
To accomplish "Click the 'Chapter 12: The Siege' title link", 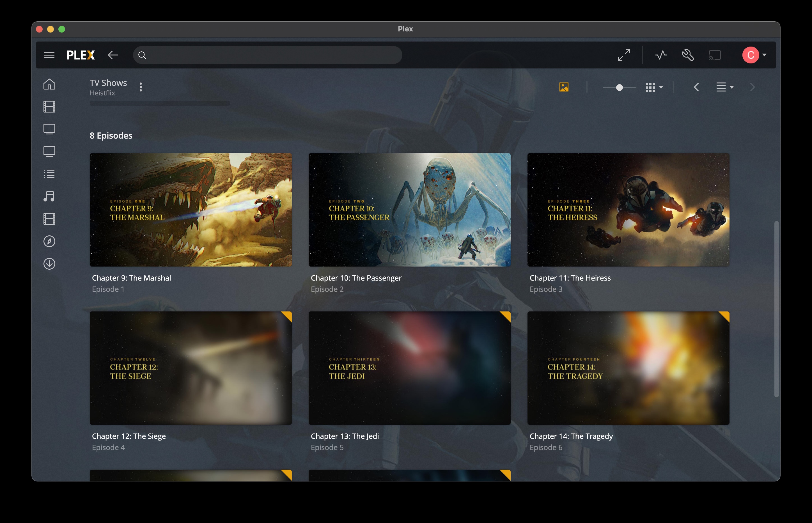I will point(129,436).
